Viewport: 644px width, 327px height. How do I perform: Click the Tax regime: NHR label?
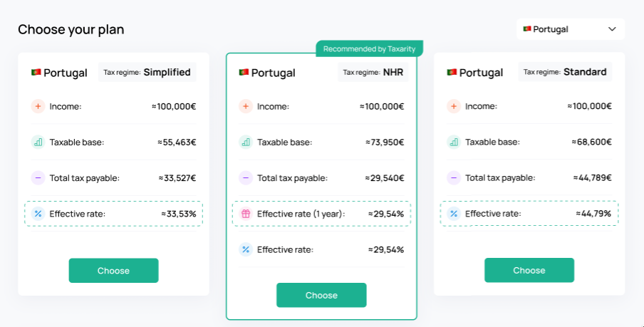pos(373,72)
